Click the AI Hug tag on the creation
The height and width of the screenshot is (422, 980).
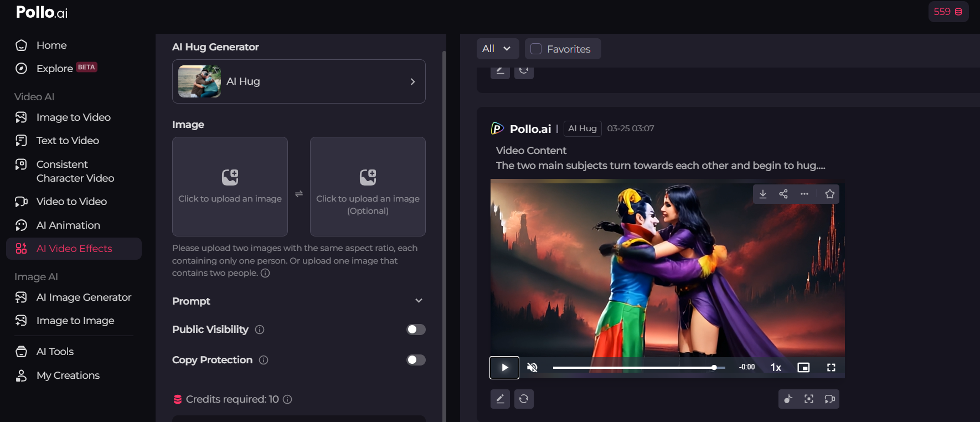point(582,128)
